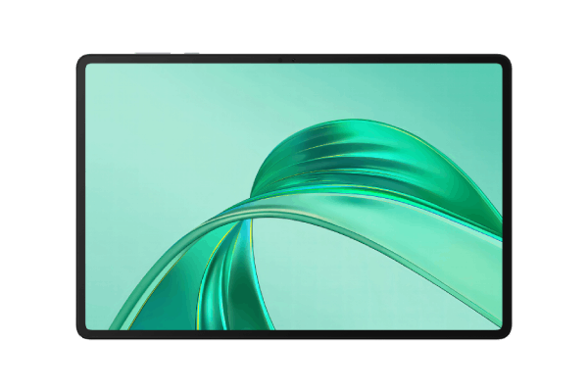The width and height of the screenshot is (588, 392).
Task: Tap the front camera on top bezel
Action: click(x=294, y=58)
